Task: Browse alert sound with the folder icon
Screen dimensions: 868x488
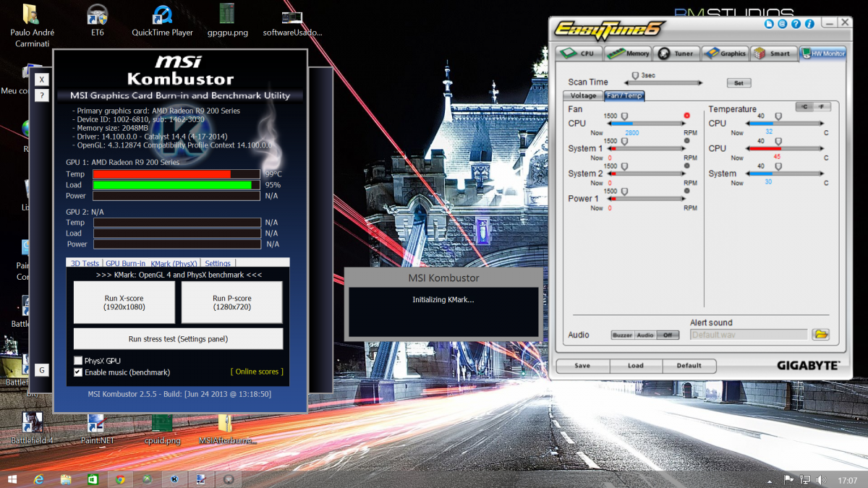Action: pyautogui.click(x=820, y=335)
